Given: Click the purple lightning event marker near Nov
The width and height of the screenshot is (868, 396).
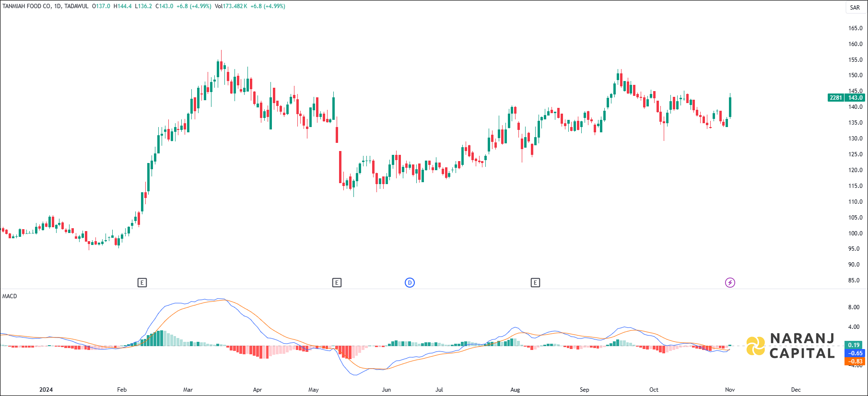Looking at the screenshot, I should pyautogui.click(x=730, y=282).
